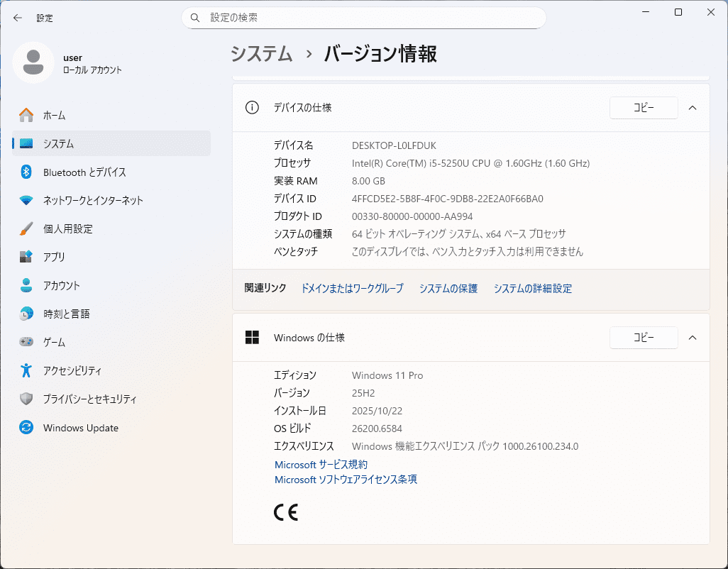This screenshot has width=728, height=569.
Task: Open システムの保護 link
Action: click(x=448, y=288)
